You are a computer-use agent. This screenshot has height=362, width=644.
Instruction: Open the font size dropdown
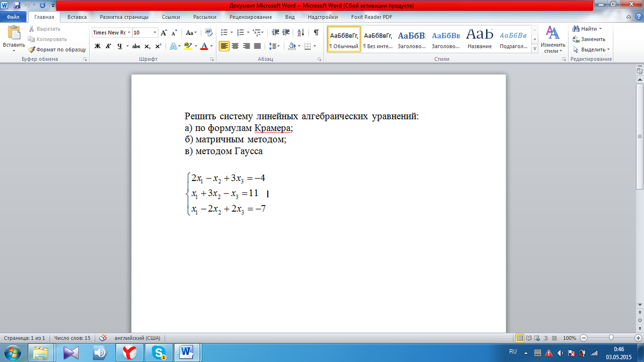(155, 32)
